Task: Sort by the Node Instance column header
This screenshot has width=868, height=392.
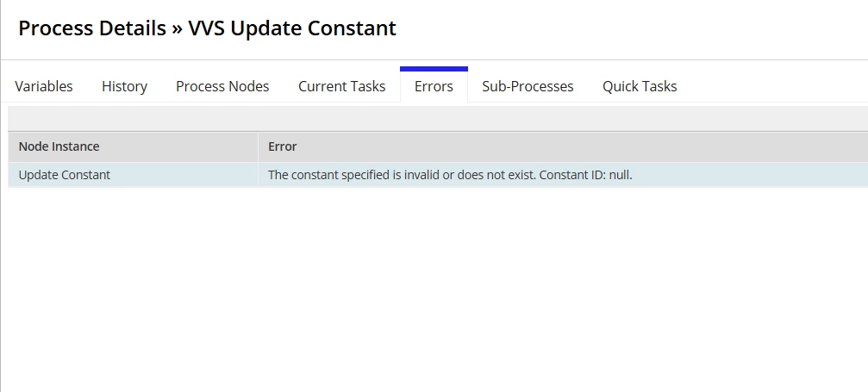Action: coord(59,146)
